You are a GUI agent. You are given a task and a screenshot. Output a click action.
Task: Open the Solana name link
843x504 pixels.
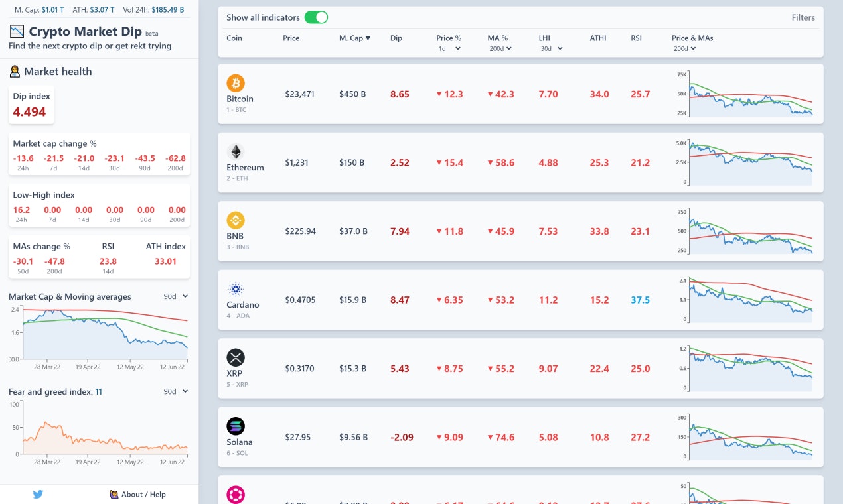click(240, 442)
